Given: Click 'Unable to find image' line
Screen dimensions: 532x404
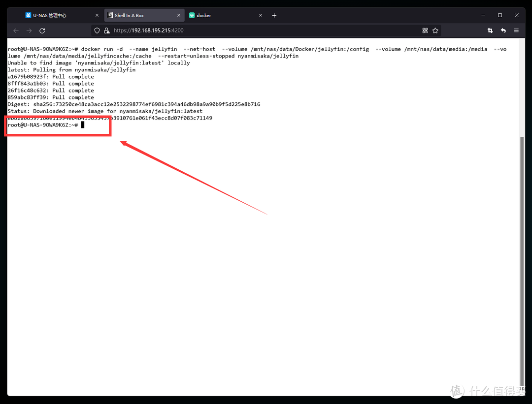Looking at the screenshot, I should (99, 62).
